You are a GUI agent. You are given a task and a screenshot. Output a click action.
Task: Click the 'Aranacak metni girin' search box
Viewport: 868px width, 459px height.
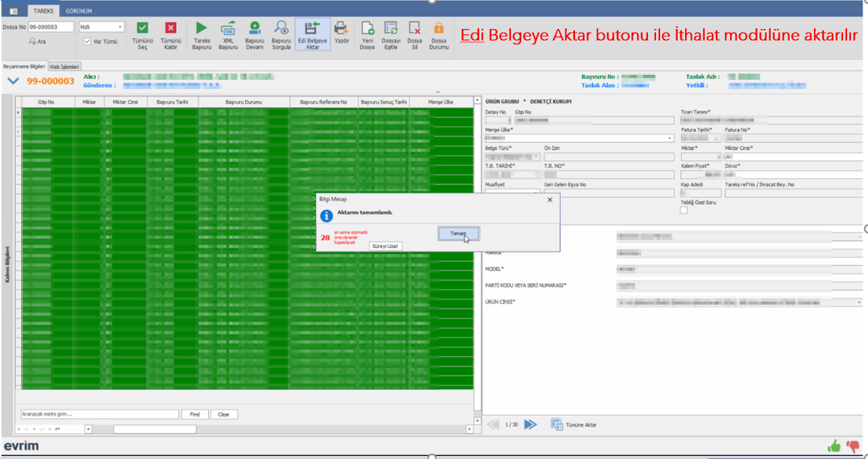pyautogui.click(x=100, y=414)
